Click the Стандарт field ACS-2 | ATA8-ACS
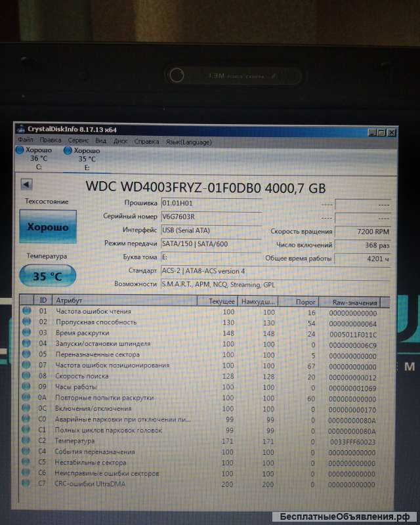Viewport: 420px width, 525px height. (x=276, y=271)
